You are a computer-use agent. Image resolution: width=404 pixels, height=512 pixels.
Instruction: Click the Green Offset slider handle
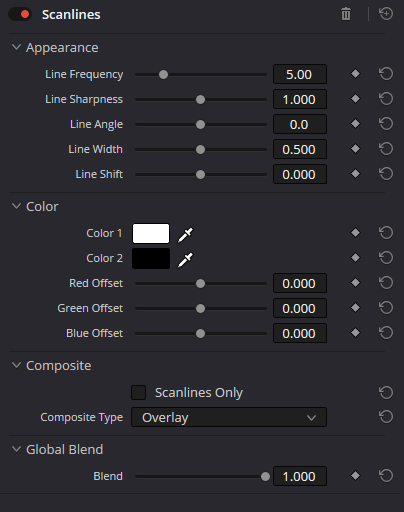[x=200, y=308]
